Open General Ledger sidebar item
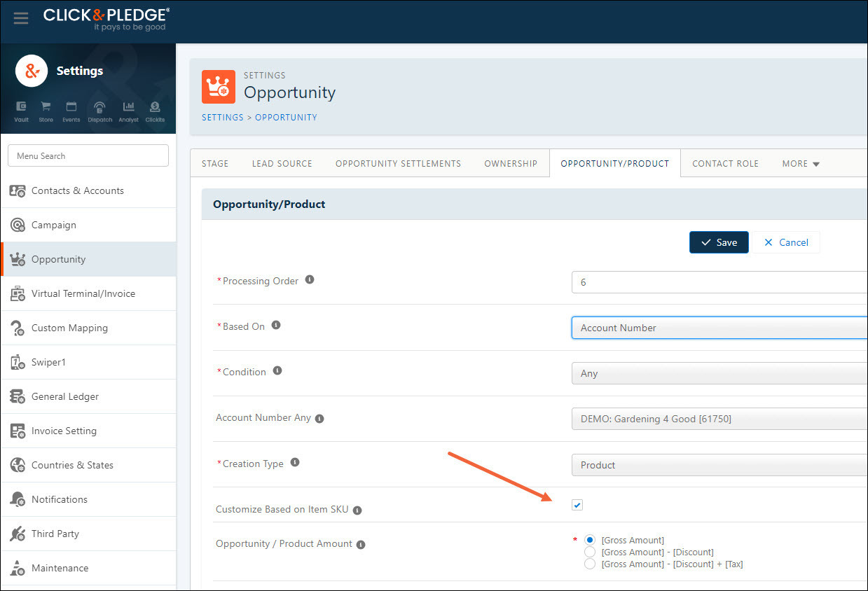868x591 pixels. [x=88, y=396]
